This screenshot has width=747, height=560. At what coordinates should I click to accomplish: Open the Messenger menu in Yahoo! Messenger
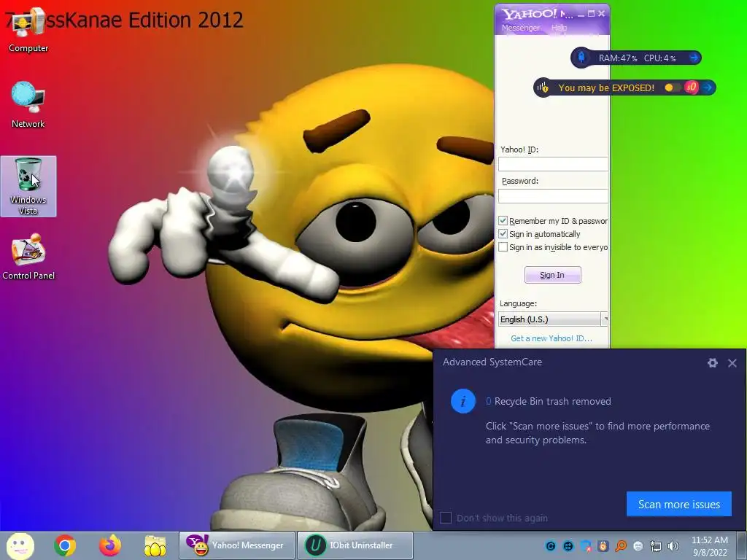(x=521, y=28)
